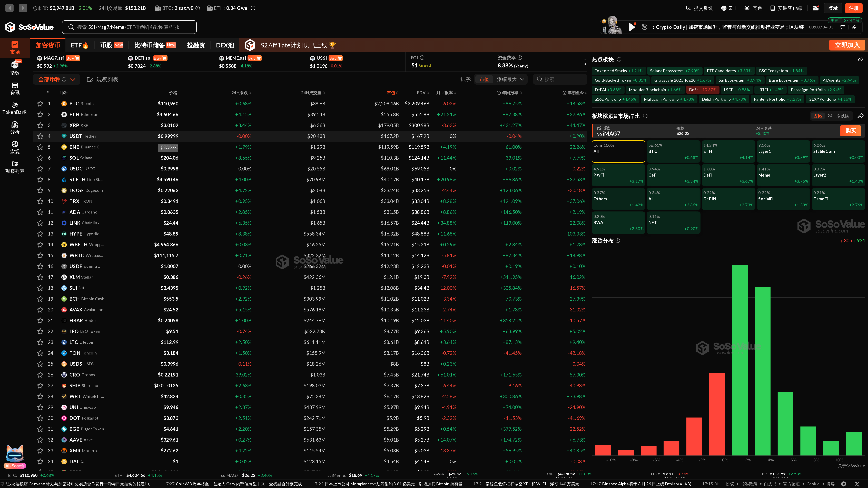Screen dimensions: 868x488
Task: Expand the 全部币种 dropdown
Action: 56,79
